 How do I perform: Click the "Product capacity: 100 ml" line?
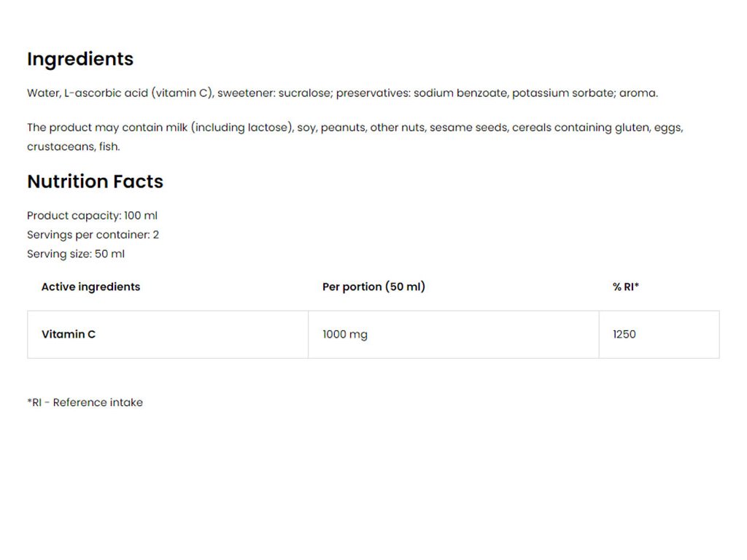point(92,216)
